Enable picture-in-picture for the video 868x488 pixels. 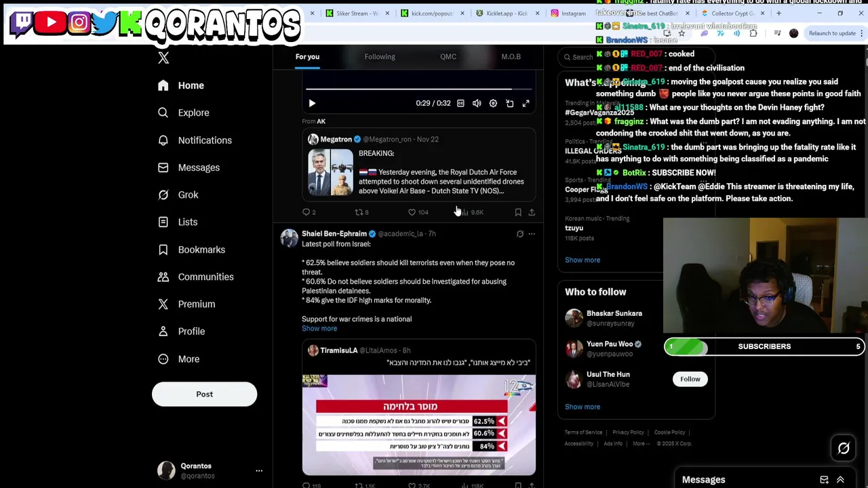509,103
